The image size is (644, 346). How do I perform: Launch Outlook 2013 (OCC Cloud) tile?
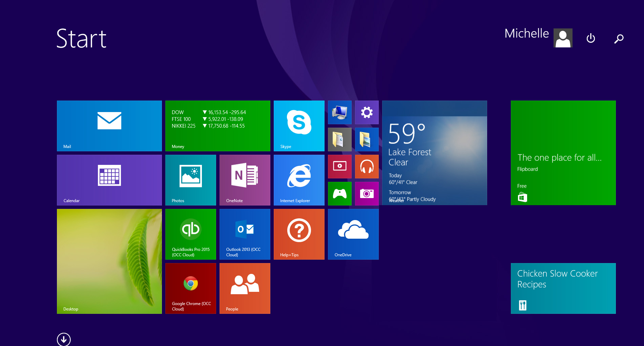tap(245, 234)
